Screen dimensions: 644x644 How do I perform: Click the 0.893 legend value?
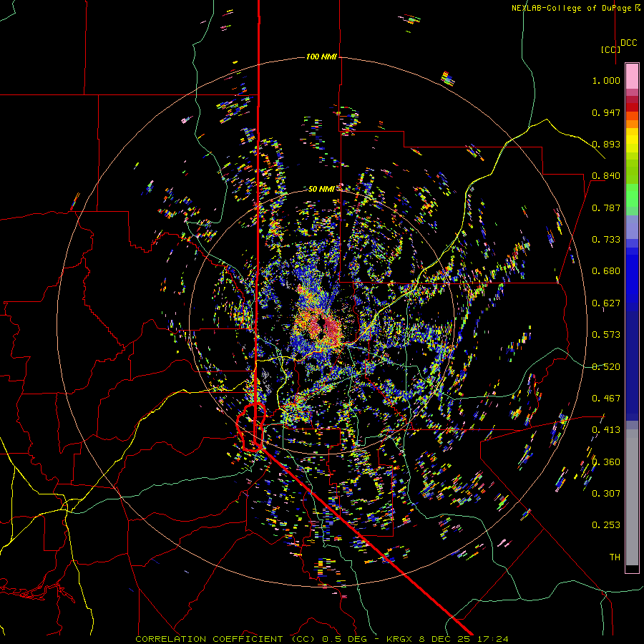(x=606, y=144)
